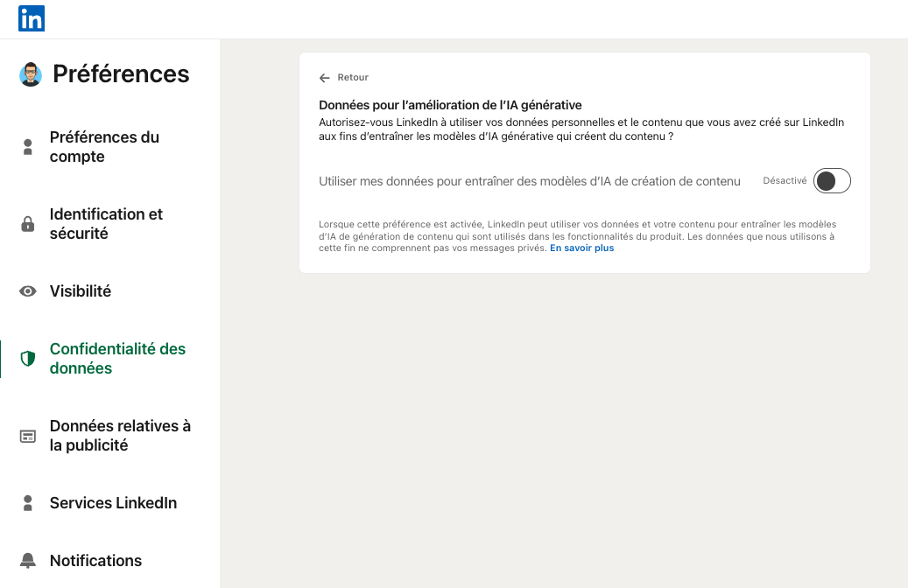Open Services LinkedIn settings
The image size is (908, 588).
click(x=113, y=503)
